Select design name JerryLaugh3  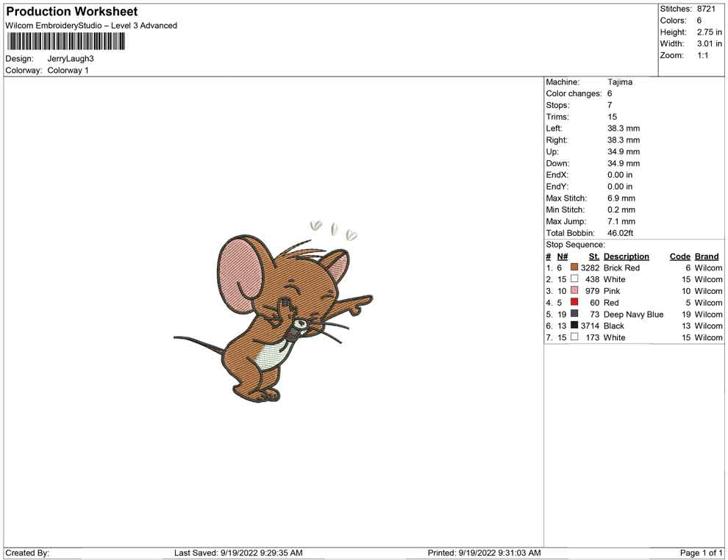[x=71, y=59]
